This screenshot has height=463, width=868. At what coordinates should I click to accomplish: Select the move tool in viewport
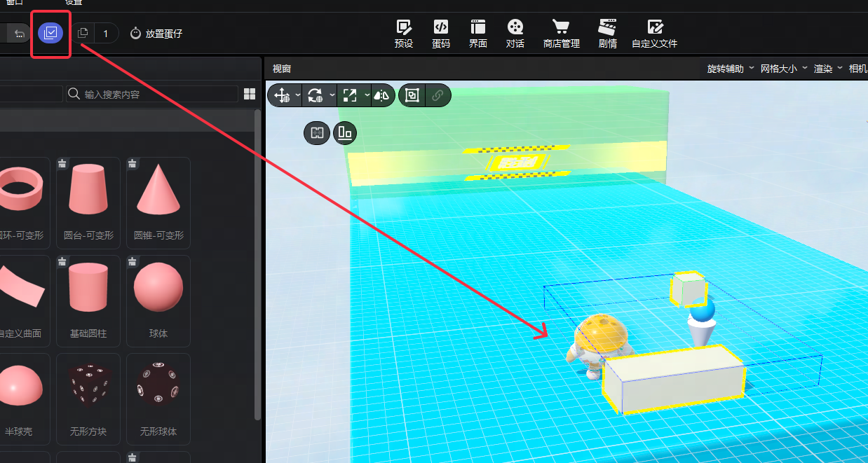click(x=283, y=95)
